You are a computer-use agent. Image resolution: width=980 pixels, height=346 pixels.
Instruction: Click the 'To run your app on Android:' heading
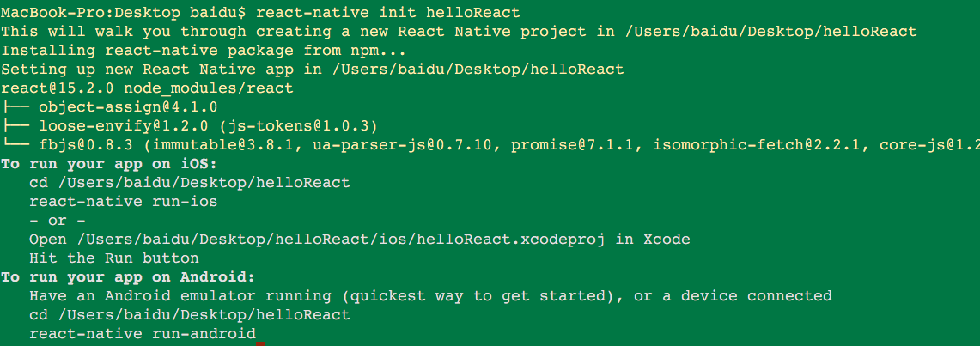pos(128,276)
